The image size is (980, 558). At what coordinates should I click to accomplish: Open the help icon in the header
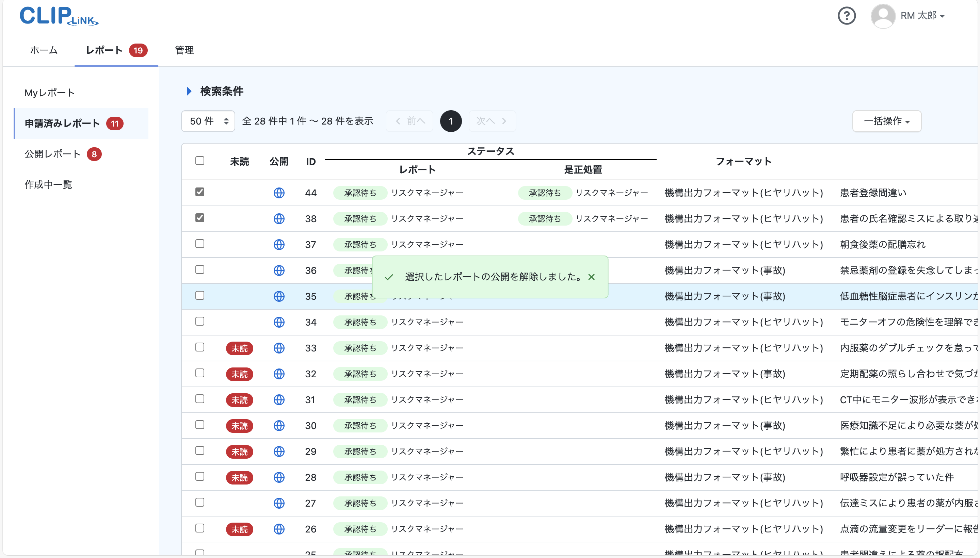point(847,15)
